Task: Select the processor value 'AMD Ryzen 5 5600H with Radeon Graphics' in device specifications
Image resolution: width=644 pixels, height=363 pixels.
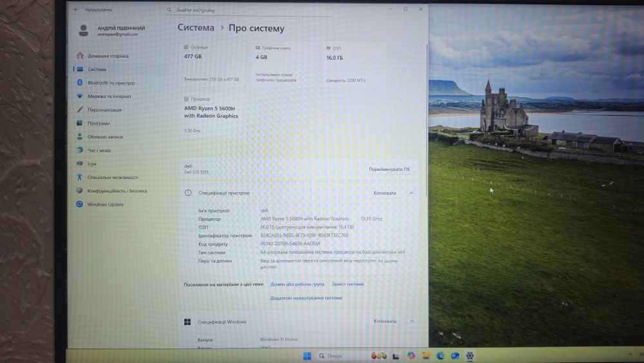Action: [x=305, y=219]
